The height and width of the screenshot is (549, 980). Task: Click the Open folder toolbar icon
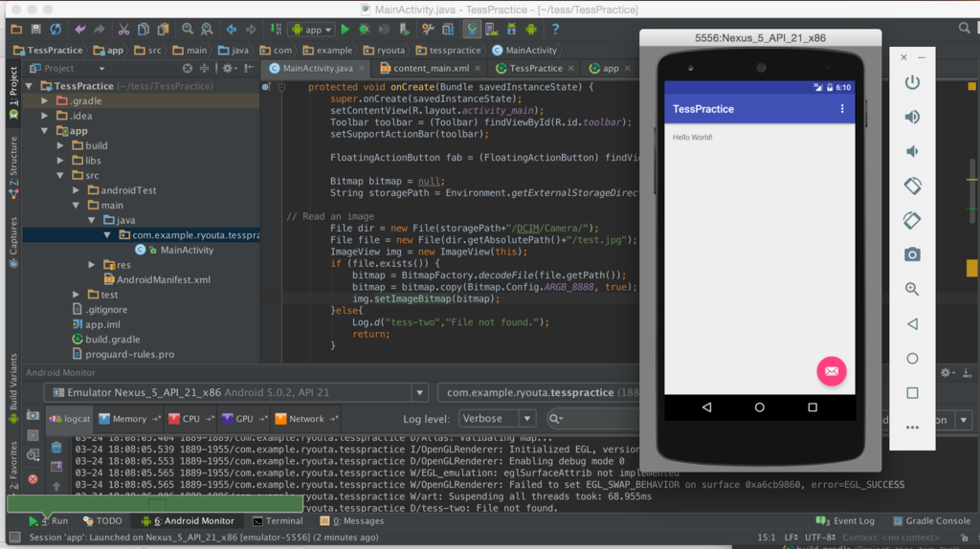pos(16,30)
